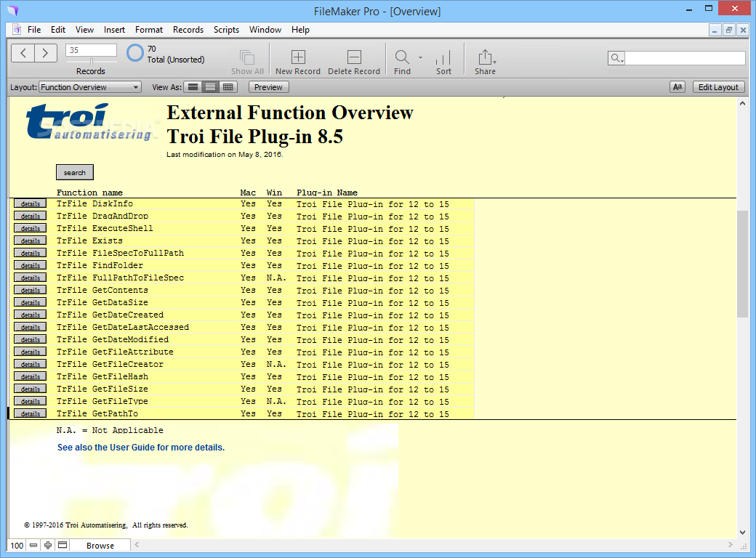Open details for TrFile GetContents
Viewport: 756px width, 558px height.
tap(31, 290)
